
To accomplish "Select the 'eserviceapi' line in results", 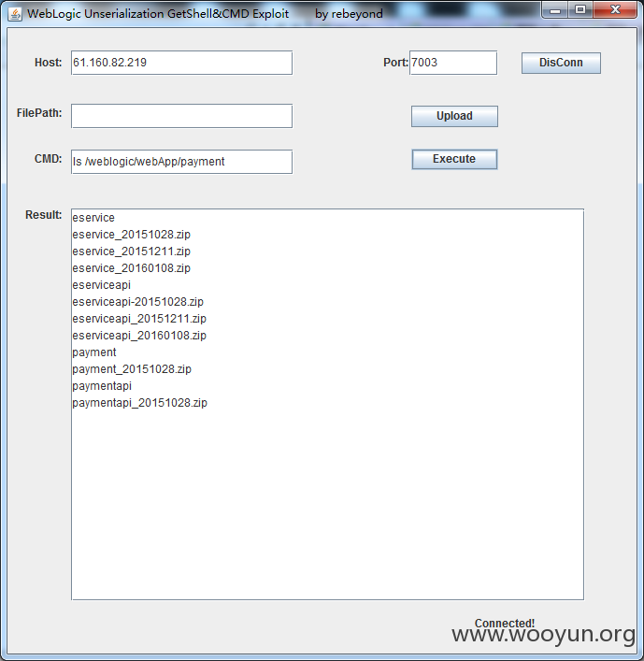I will pos(101,285).
